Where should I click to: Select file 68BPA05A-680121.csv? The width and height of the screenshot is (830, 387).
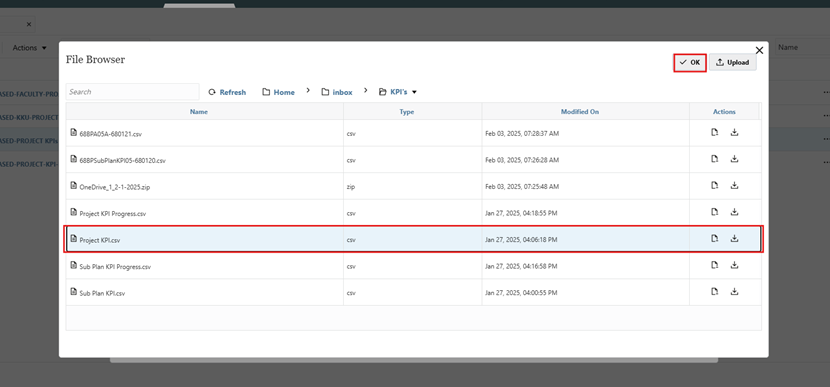pyautogui.click(x=111, y=134)
